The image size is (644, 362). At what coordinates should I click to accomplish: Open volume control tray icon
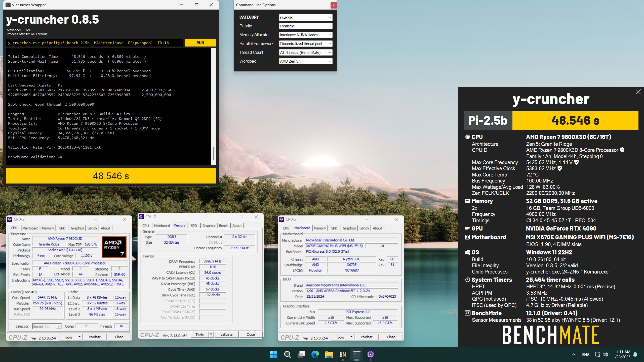605,354
